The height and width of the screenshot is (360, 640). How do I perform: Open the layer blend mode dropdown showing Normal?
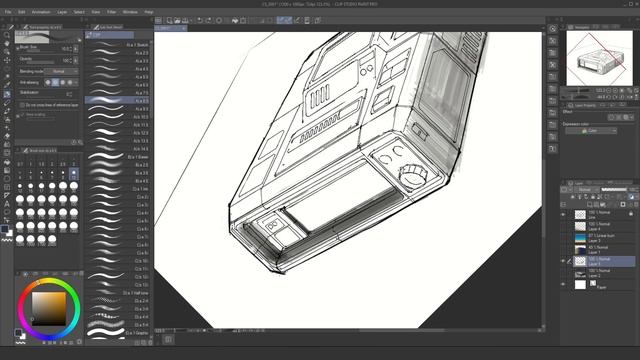tap(588, 190)
